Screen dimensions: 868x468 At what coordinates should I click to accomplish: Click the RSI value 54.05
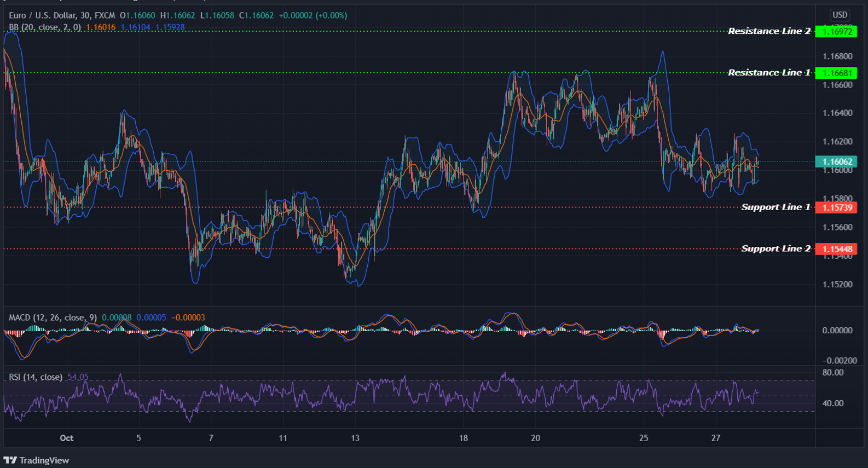pos(78,377)
